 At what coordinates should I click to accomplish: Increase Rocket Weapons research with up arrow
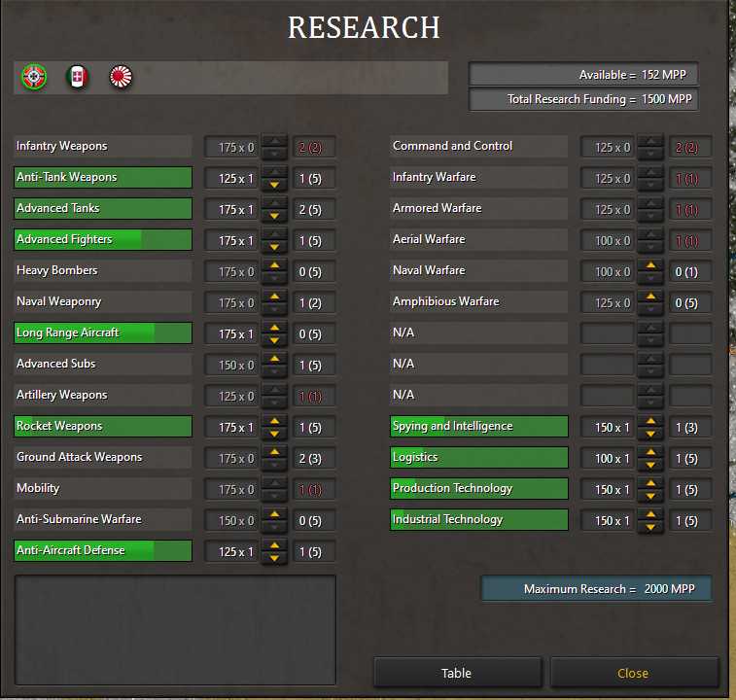point(274,421)
